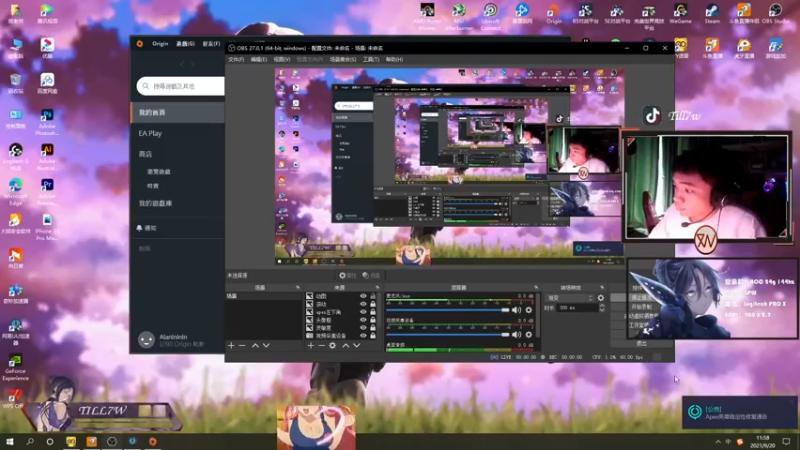Open the AMD Ryzen Master desktop shortcut
Image resolution: width=800 pixels, height=450 pixels.
[427, 16]
